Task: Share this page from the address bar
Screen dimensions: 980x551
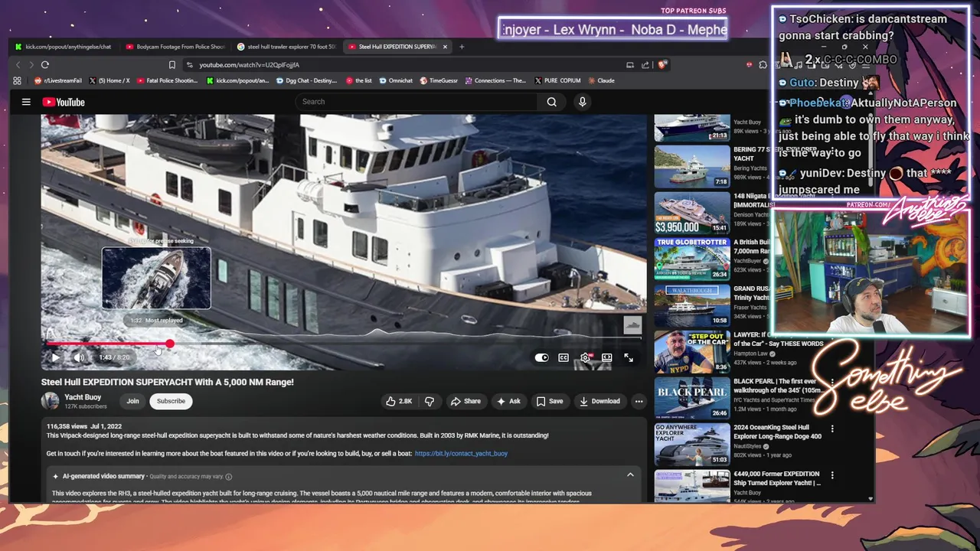Action: [x=645, y=65]
